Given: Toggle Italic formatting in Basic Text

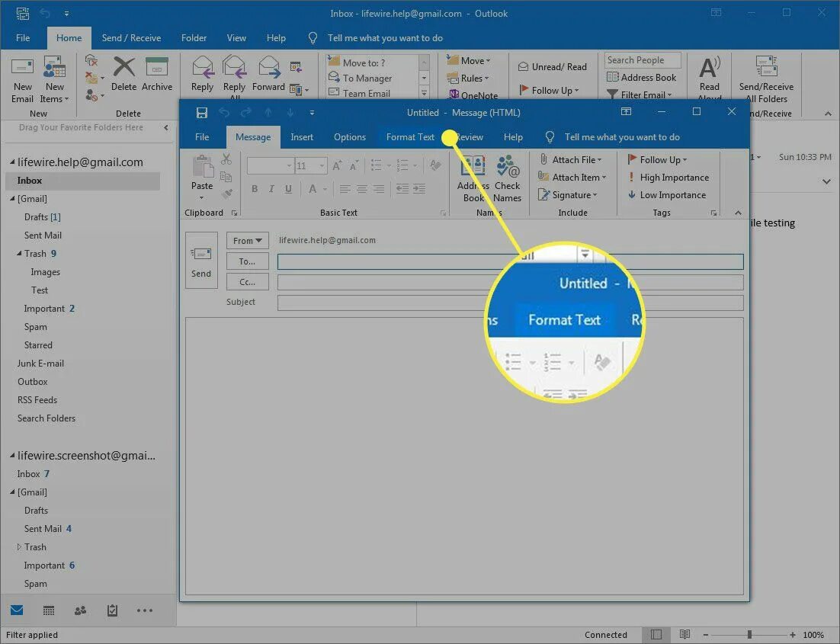Looking at the screenshot, I should [x=271, y=188].
